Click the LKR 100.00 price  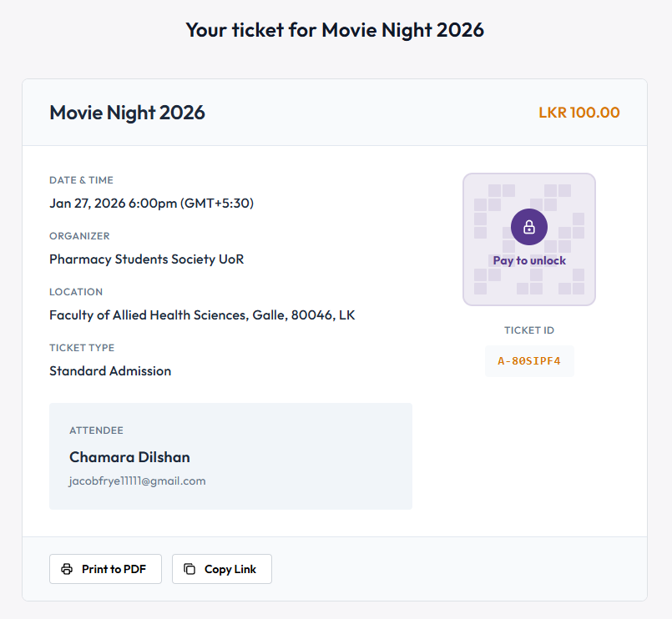pos(579,113)
